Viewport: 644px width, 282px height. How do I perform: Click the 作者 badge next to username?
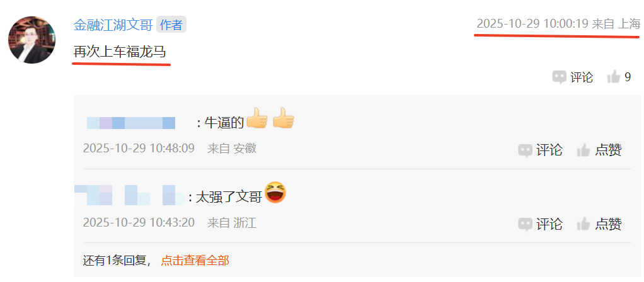171,25
